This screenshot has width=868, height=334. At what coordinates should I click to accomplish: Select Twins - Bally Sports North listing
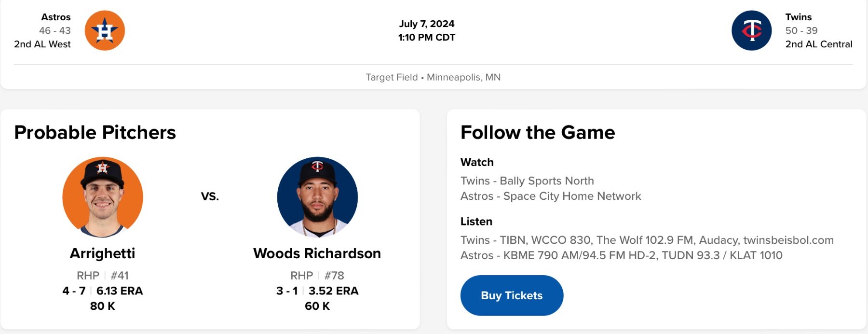click(527, 181)
